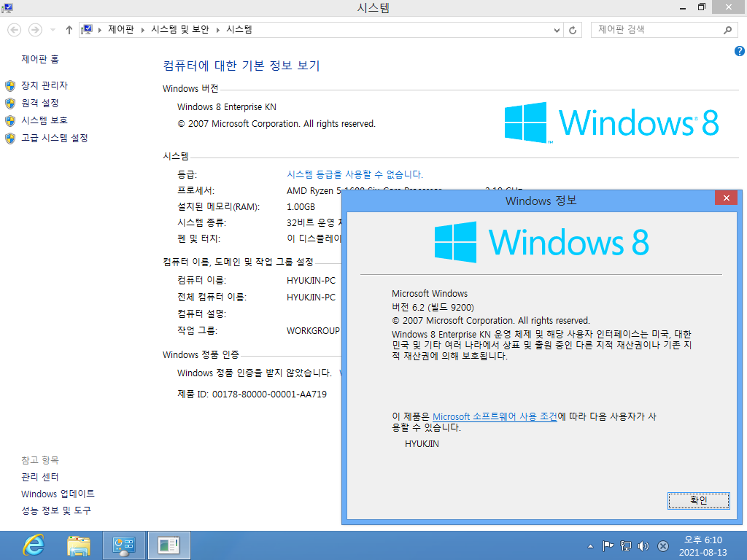Click the shield icon beside 원격 설정
Screen dimensions: 747x560
10,104
